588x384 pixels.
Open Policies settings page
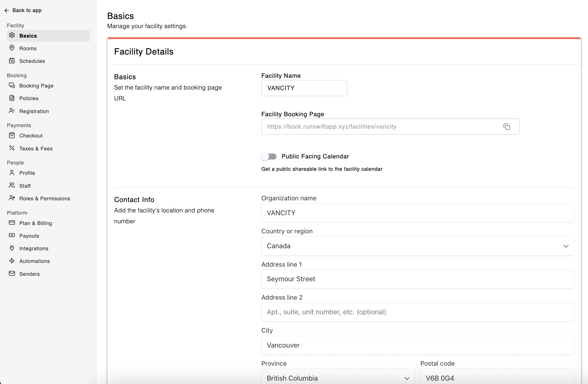(29, 98)
